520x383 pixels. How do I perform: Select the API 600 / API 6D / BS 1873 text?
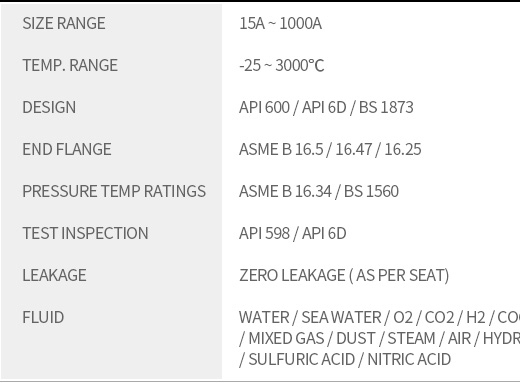(326, 107)
